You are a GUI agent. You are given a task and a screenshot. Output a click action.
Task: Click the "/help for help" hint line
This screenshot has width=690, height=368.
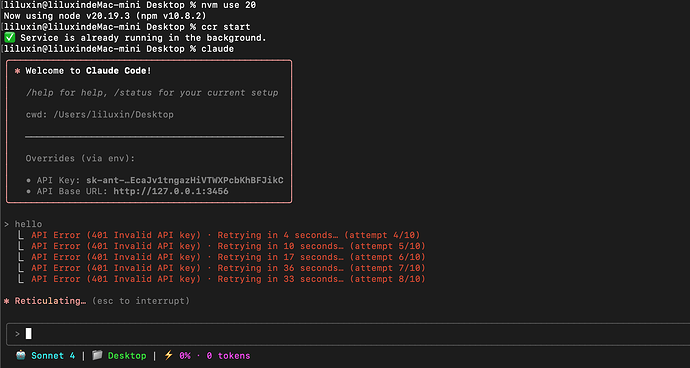coord(152,93)
